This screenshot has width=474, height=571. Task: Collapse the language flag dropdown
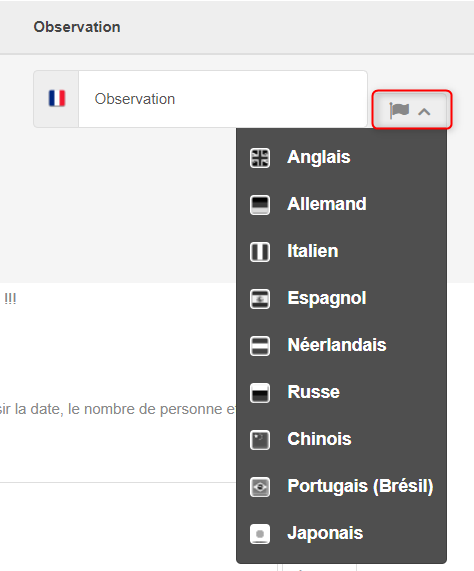tap(411, 110)
